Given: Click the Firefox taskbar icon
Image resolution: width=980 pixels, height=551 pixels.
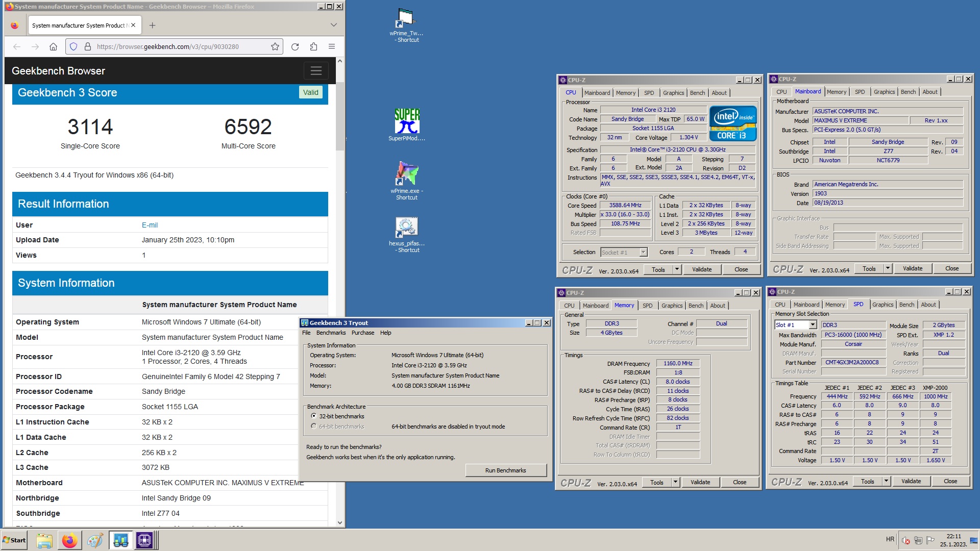Looking at the screenshot, I should [69, 540].
